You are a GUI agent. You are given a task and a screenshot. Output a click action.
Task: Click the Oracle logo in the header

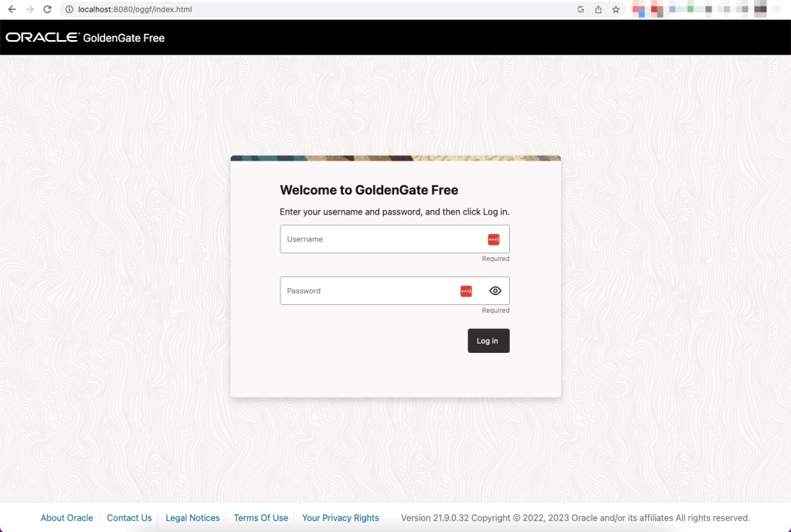42,37
